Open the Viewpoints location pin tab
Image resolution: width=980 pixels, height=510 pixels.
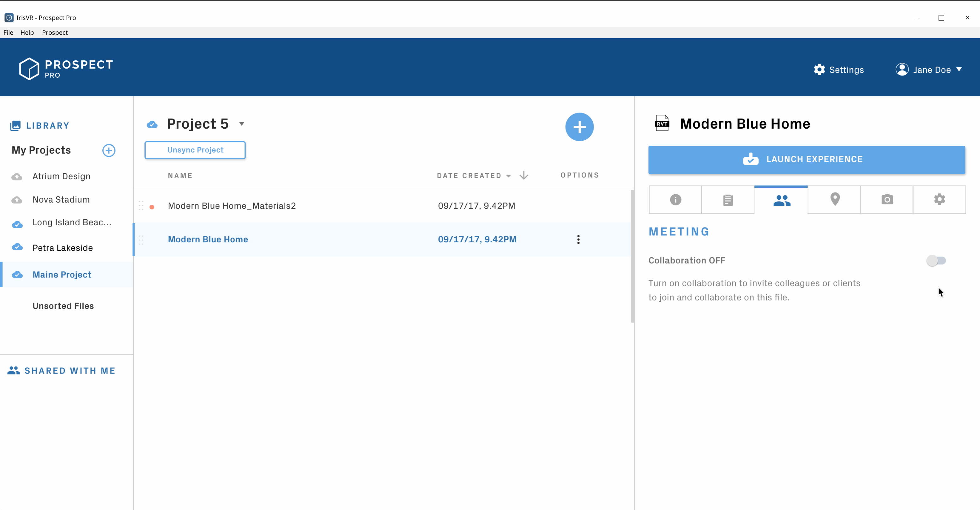[834, 200]
